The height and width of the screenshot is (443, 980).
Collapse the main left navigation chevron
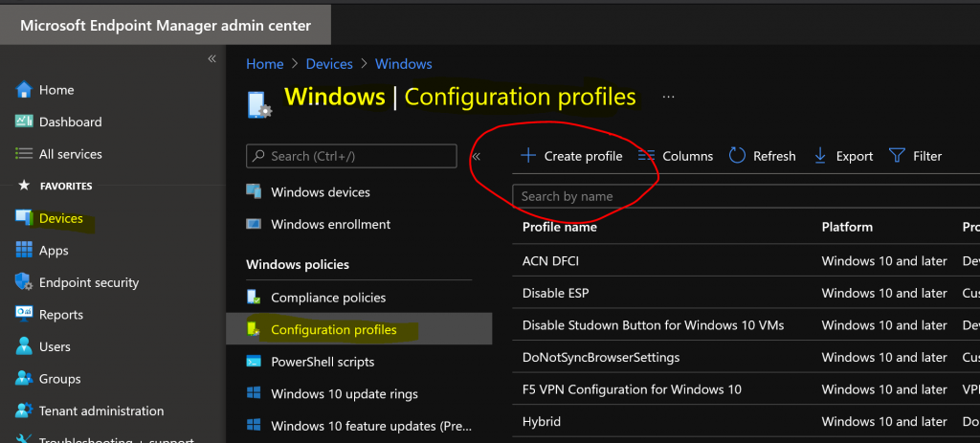coord(212,59)
